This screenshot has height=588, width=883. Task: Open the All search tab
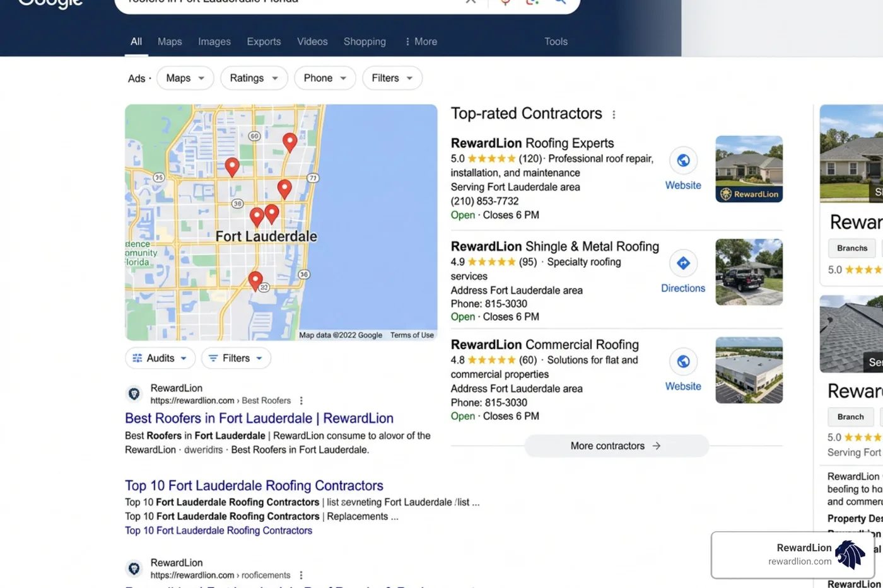(136, 42)
